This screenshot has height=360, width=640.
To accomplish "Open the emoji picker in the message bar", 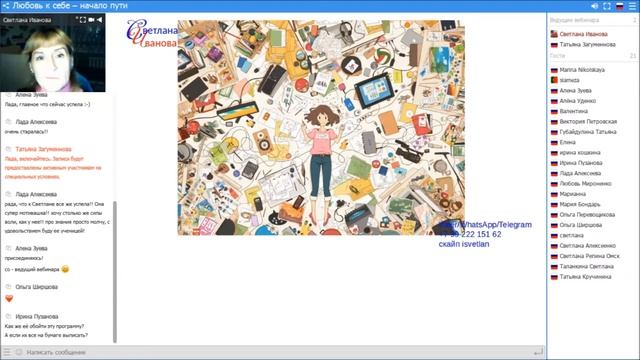I will pos(18,352).
